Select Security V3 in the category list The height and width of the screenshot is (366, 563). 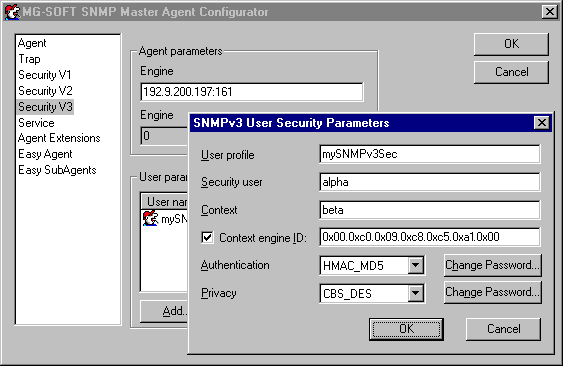[x=45, y=107]
